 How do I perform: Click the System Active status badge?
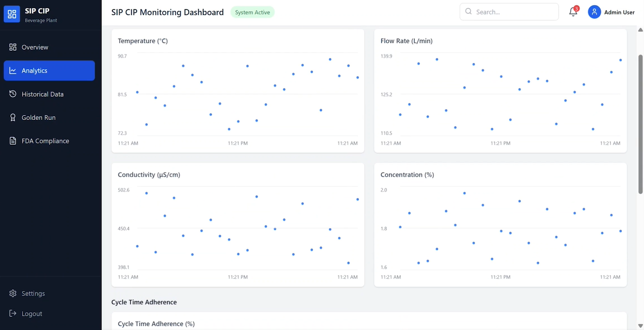pos(252,12)
